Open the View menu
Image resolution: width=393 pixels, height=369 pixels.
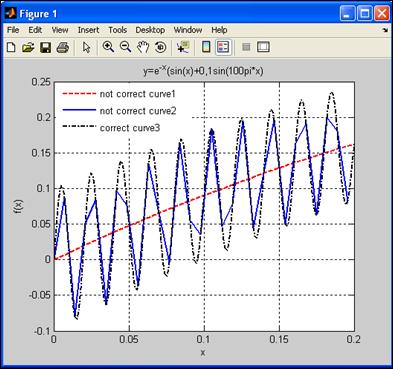[x=60, y=30]
